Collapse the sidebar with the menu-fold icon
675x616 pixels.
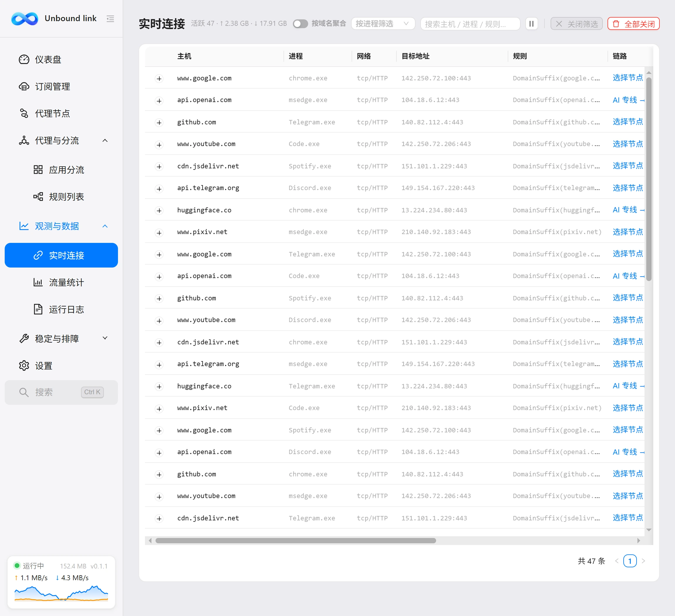pos(110,19)
